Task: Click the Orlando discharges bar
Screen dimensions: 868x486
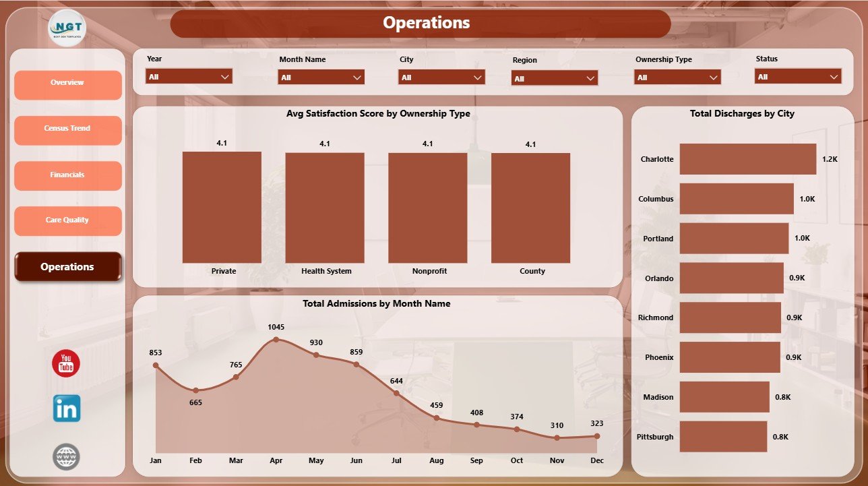Action: [732, 278]
